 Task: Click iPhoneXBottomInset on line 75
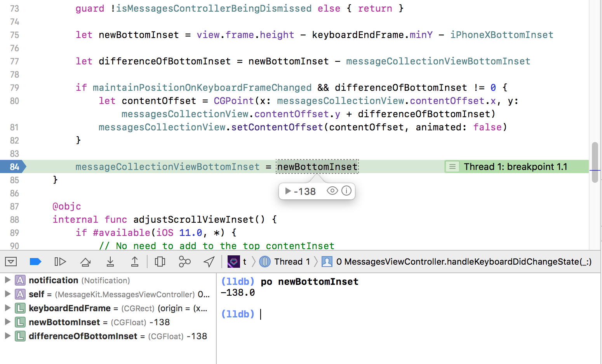(501, 35)
